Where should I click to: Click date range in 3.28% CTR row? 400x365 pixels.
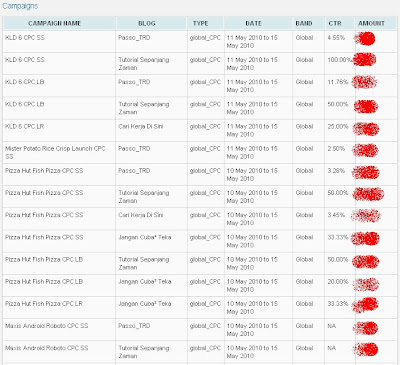252,175
